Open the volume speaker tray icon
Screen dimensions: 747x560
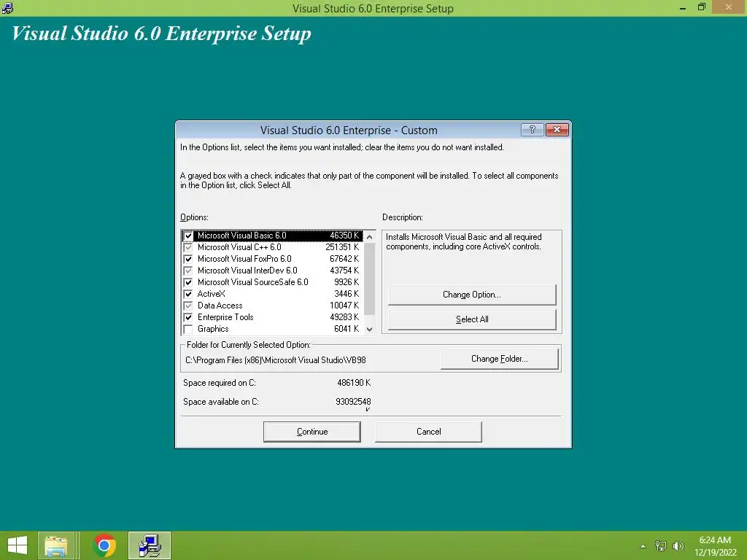pyautogui.click(x=678, y=546)
